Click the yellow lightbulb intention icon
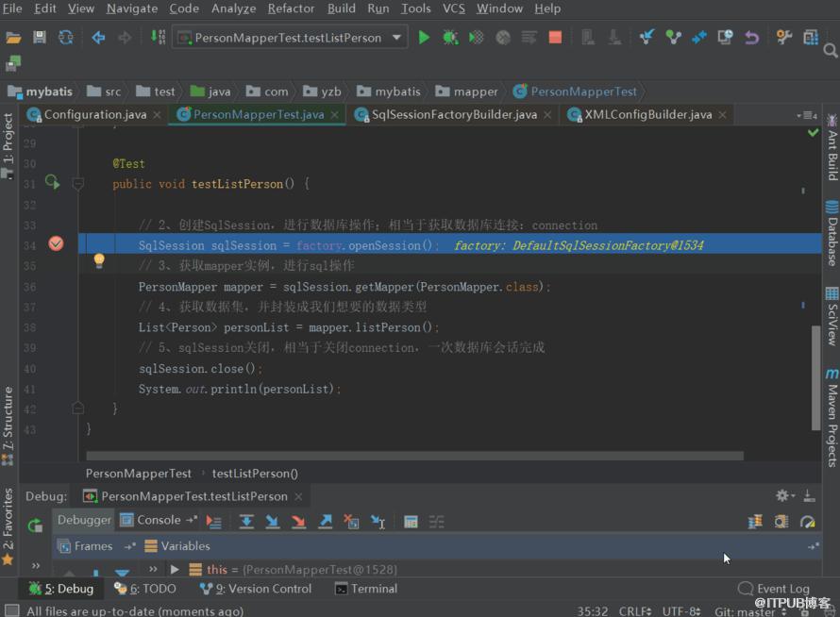Image resolution: width=840 pixels, height=617 pixels. (x=99, y=260)
